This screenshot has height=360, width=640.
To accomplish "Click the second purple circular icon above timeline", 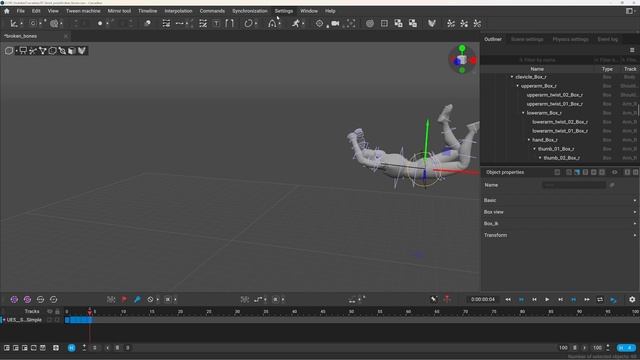I will 27,300.
